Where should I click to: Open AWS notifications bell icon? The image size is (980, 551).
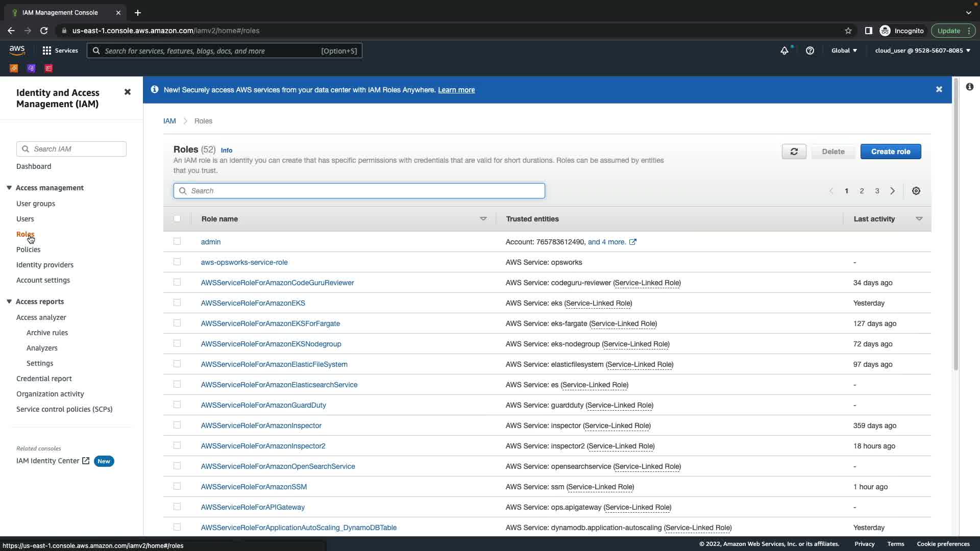click(785, 51)
